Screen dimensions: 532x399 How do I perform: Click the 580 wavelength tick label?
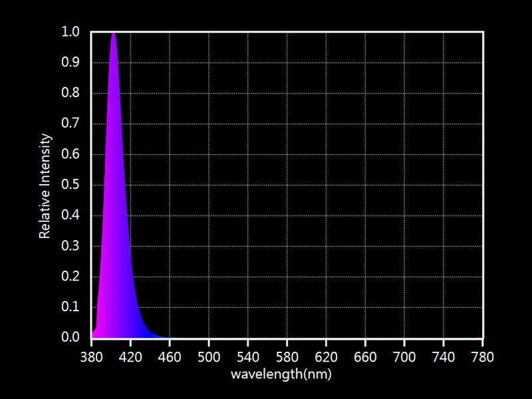(x=287, y=357)
